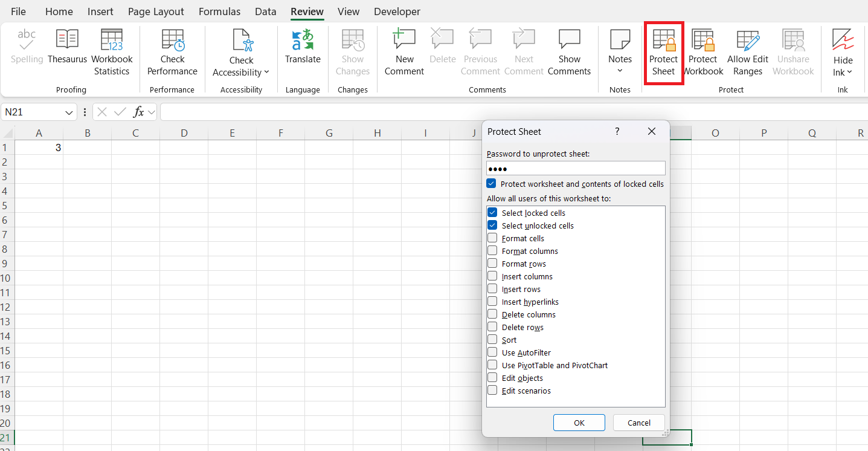Open the View tab
The image size is (868, 451).
coord(349,11)
